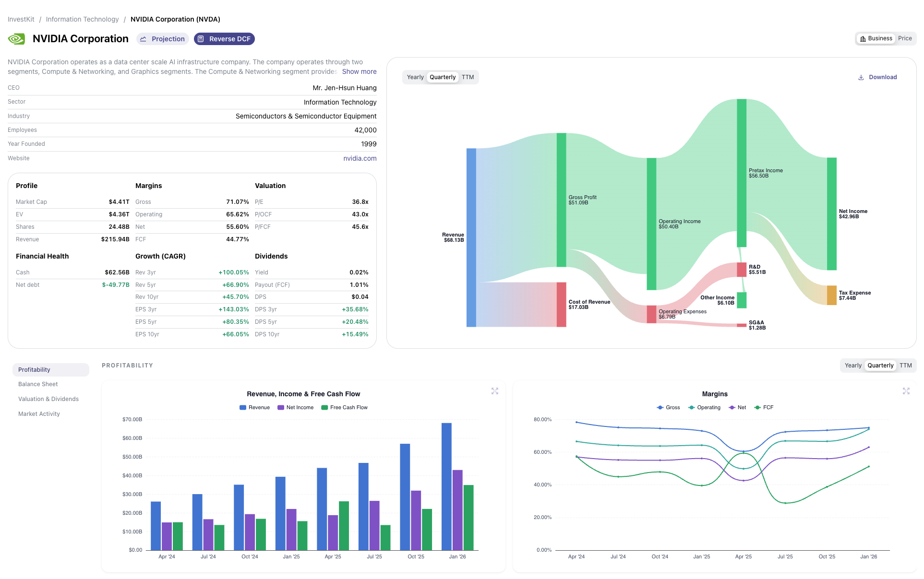The height and width of the screenshot is (579, 924).
Task: Navigate to Information Technology breadcrumb
Action: coord(82,19)
